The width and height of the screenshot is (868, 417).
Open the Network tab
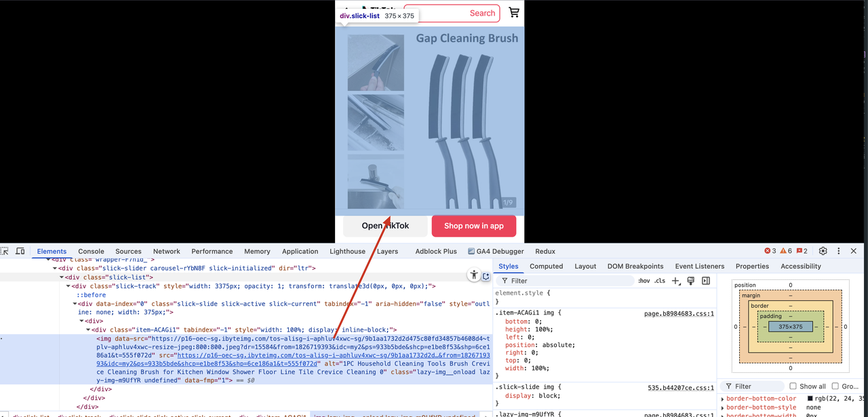(x=166, y=251)
